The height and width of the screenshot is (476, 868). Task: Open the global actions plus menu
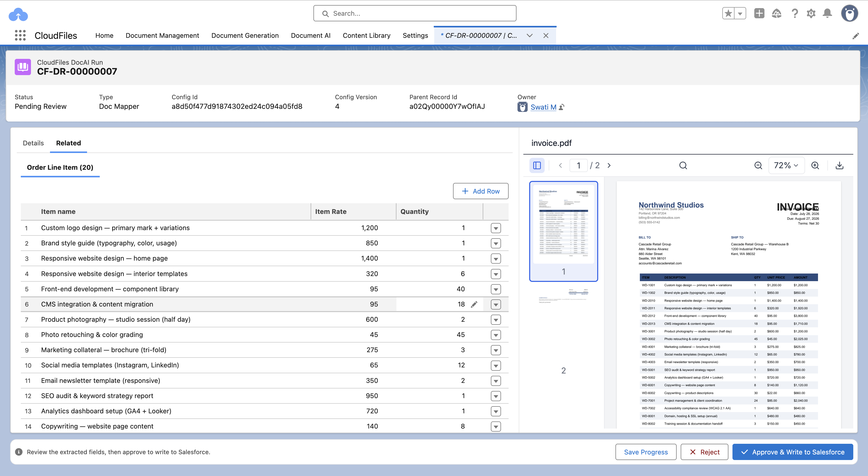(x=759, y=13)
